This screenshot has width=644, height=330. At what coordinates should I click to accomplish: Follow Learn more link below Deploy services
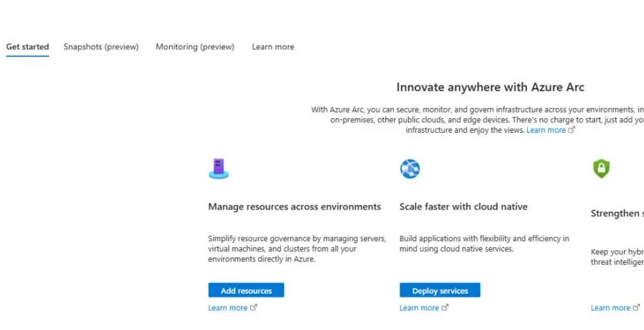point(419,308)
